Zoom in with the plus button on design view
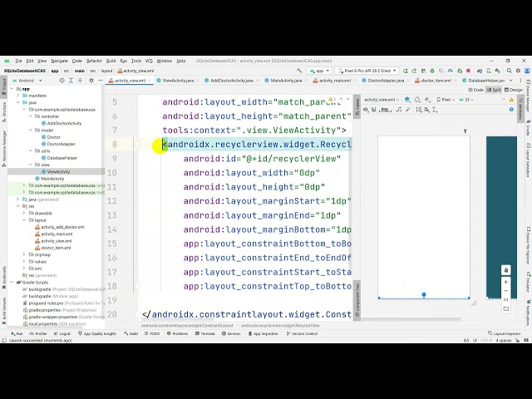 pyautogui.click(x=506, y=282)
